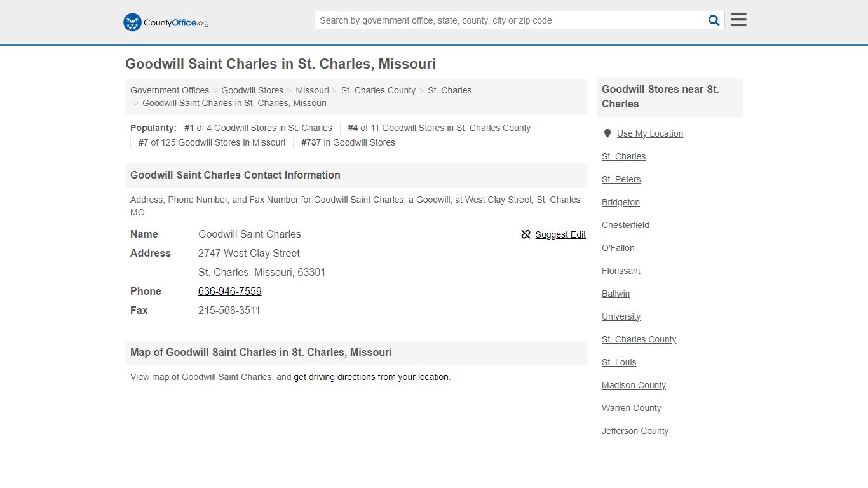Screen dimensions: 868x488
Task: Open Jefferson County sidebar link
Action: point(635,431)
